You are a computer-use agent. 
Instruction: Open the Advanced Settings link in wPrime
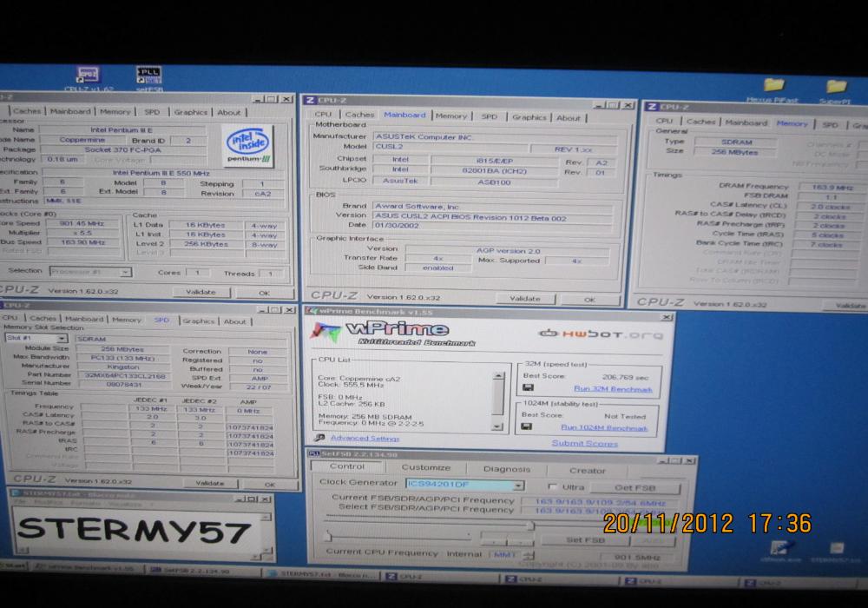[365, 438]
